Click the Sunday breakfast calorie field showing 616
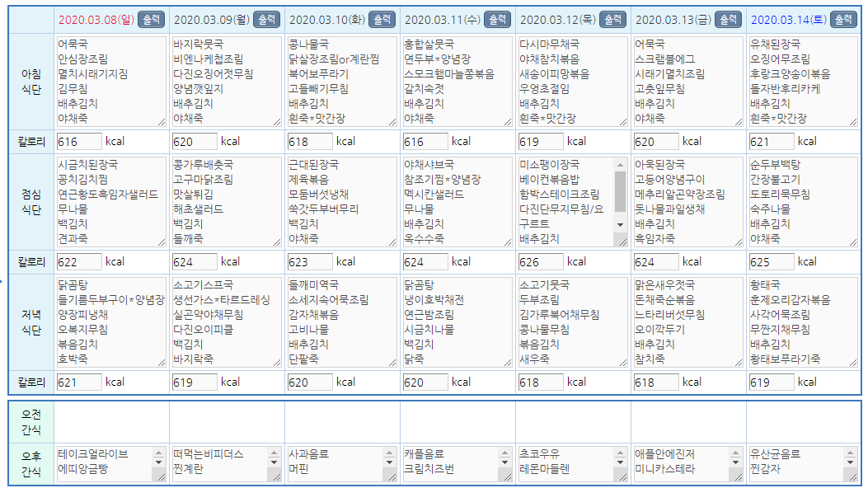The image size is (868, 488). 79,142
